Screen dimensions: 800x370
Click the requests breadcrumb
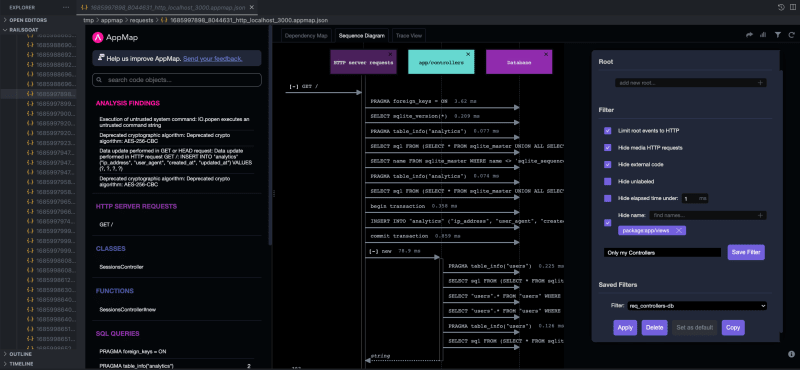click(141, 20)
